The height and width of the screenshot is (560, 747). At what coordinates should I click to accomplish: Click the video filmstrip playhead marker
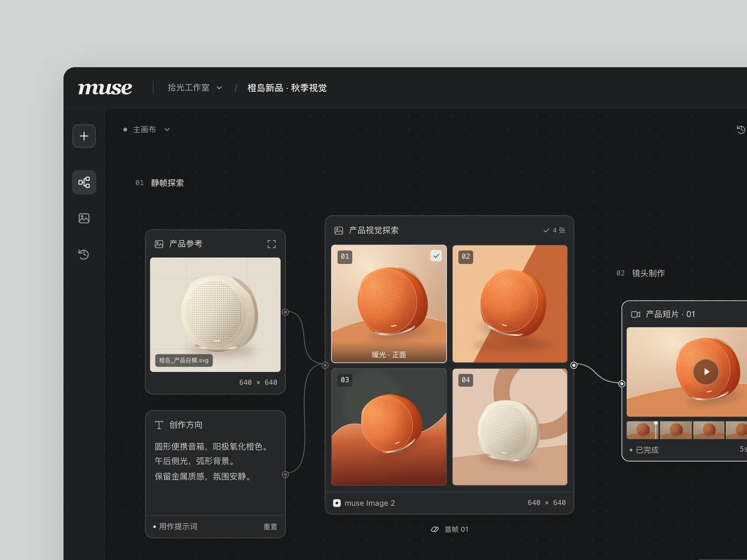click(x=656, y=430)
